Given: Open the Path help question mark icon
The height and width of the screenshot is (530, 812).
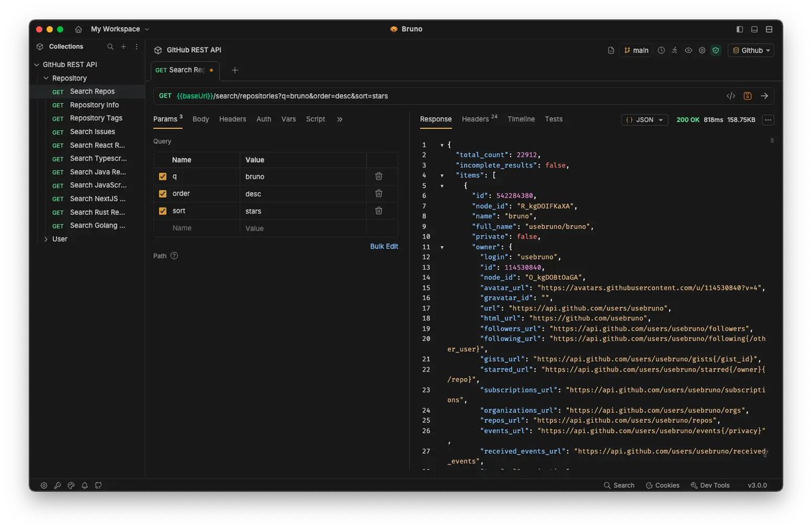Looking at the screenshot, I should 174,256.
